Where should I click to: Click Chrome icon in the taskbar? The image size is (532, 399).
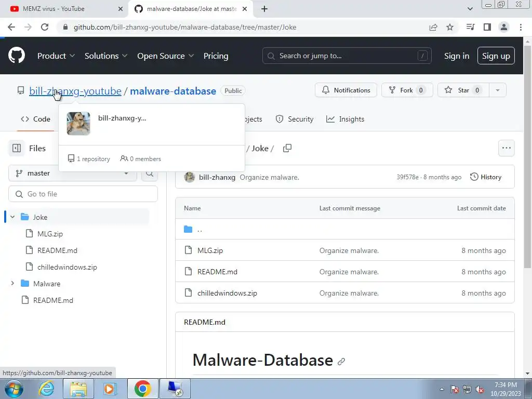coord(142,389)
